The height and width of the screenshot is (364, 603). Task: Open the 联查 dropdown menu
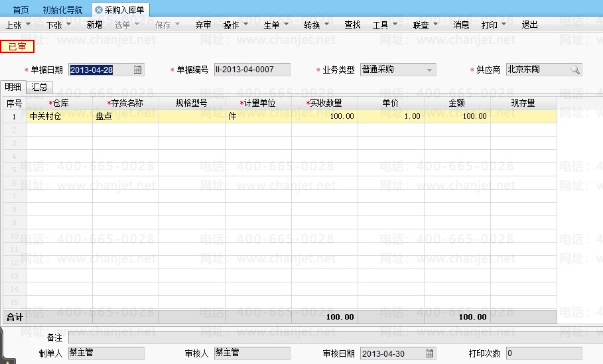click(425, 25)
